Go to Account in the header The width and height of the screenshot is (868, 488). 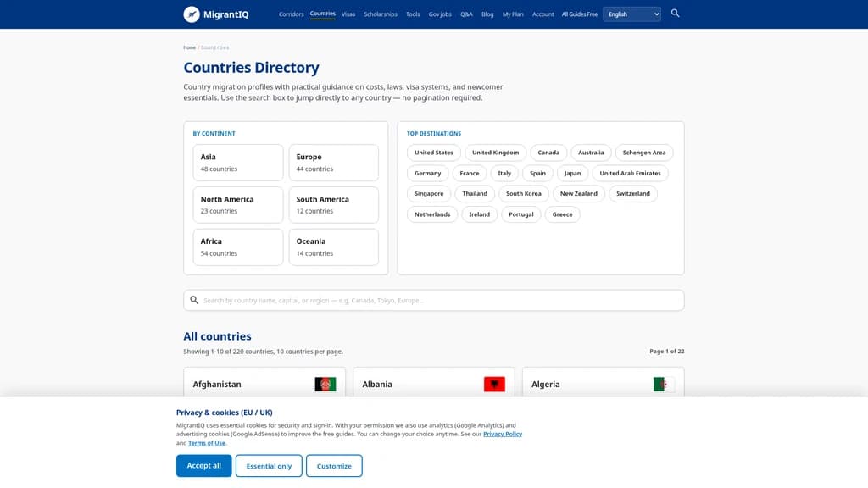tap(543, 14)
